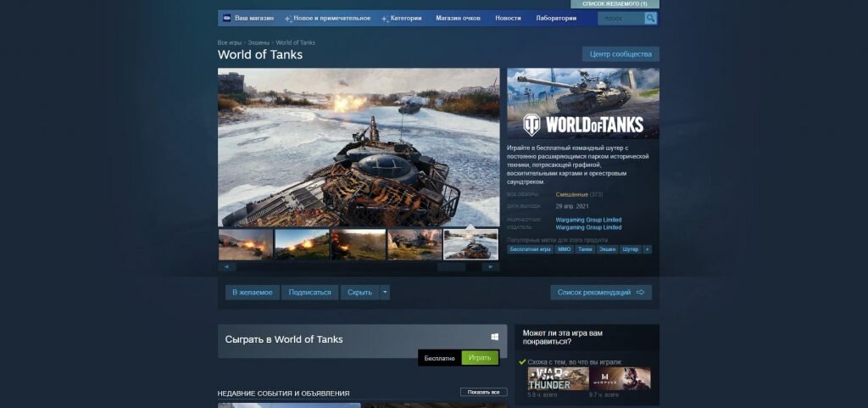Select the second screenshot thumbnail
The width and height of the screenshot is (868, 408).
(x=303, y=244)
